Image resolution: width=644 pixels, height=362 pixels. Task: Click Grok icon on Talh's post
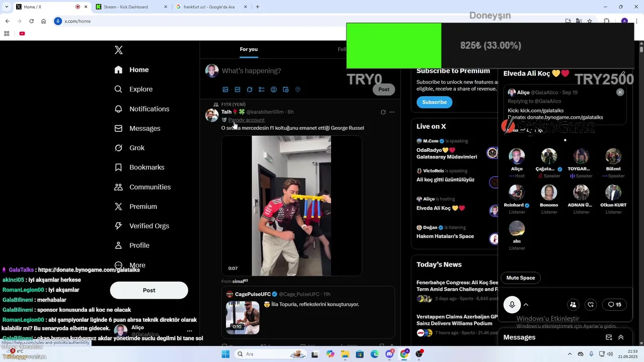tap(383, 112)
